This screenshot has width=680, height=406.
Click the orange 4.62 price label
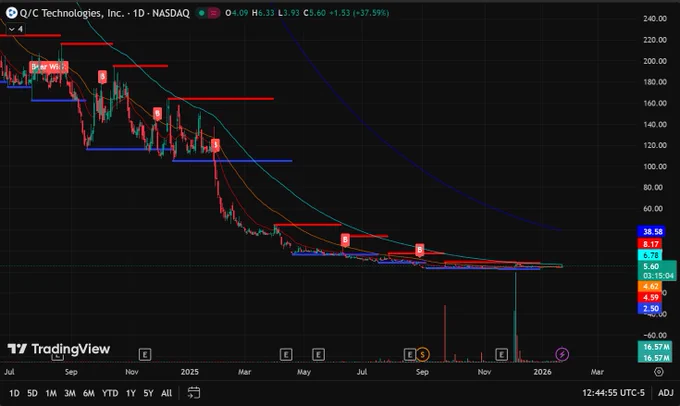(x=650, y=286)
